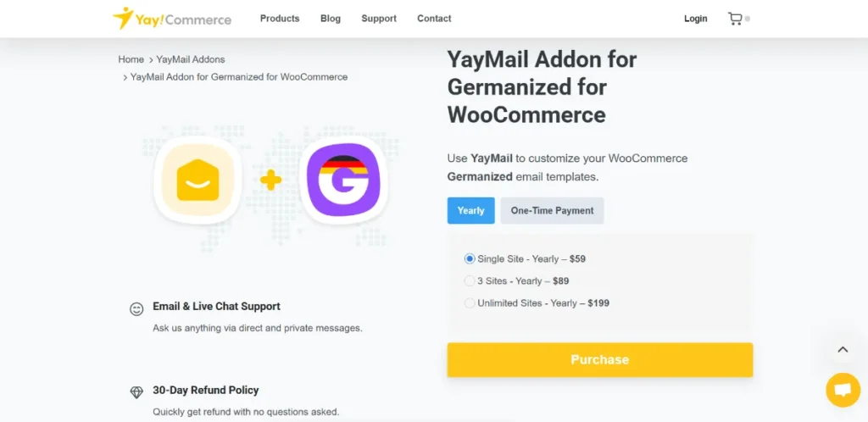Open the Blog link

(x=331, y=19)
